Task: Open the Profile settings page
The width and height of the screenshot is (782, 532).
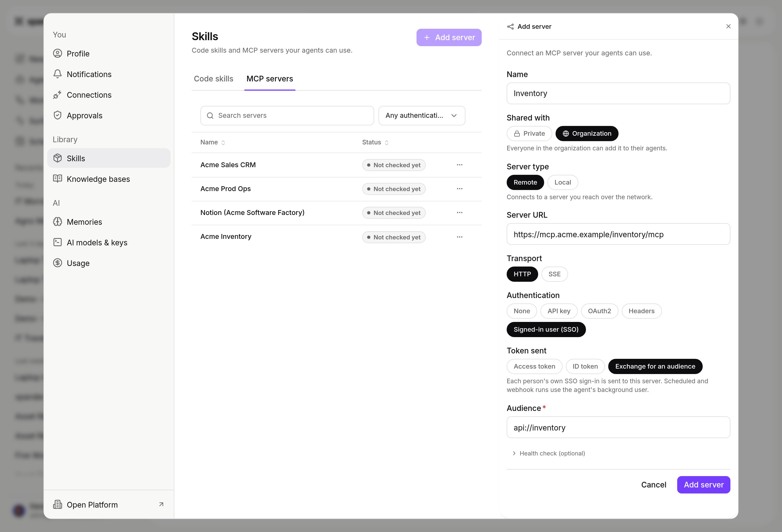Action: (108, 53)
